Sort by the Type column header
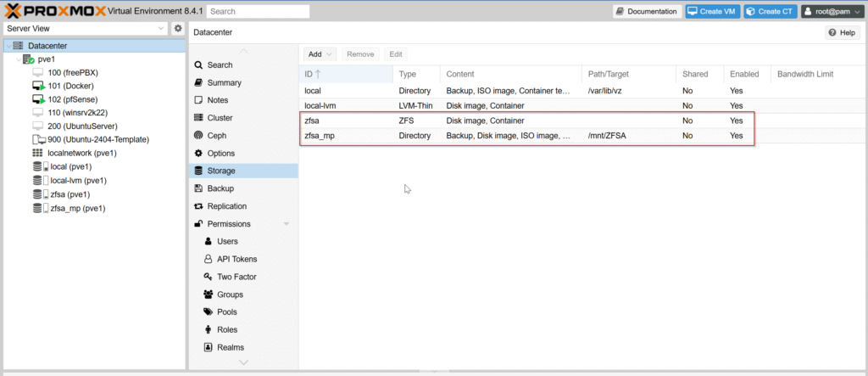 (416, 75)
